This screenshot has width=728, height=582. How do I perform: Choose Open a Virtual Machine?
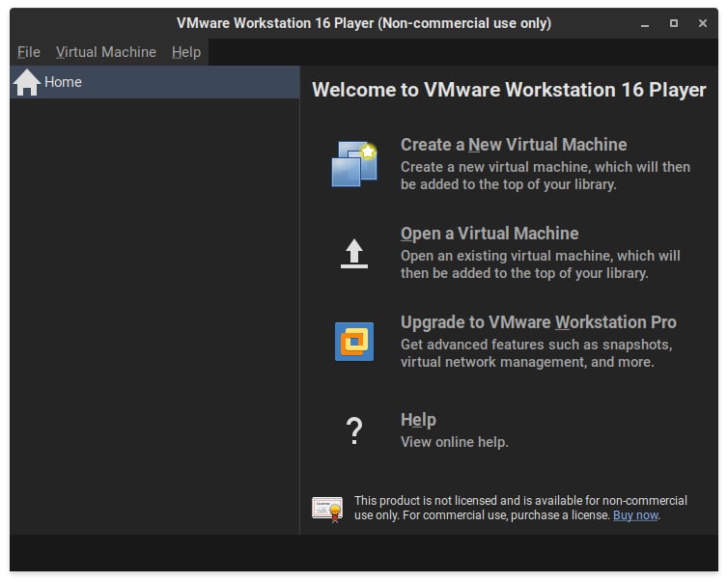pos(490,234)
